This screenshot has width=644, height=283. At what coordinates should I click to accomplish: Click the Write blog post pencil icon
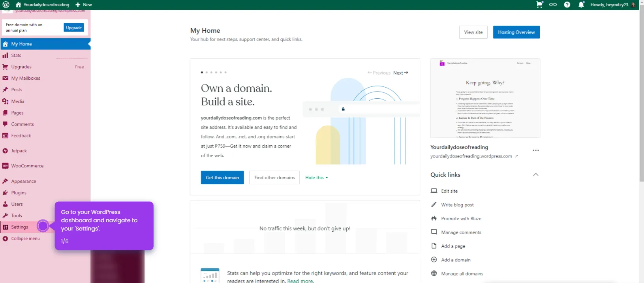tap(434, 204)
